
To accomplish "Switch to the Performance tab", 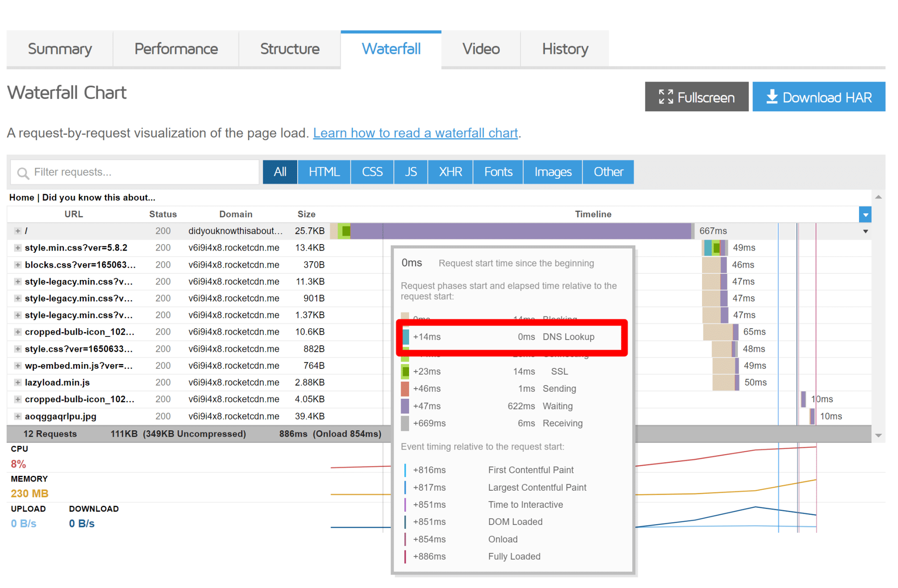I will coord(176,49).
